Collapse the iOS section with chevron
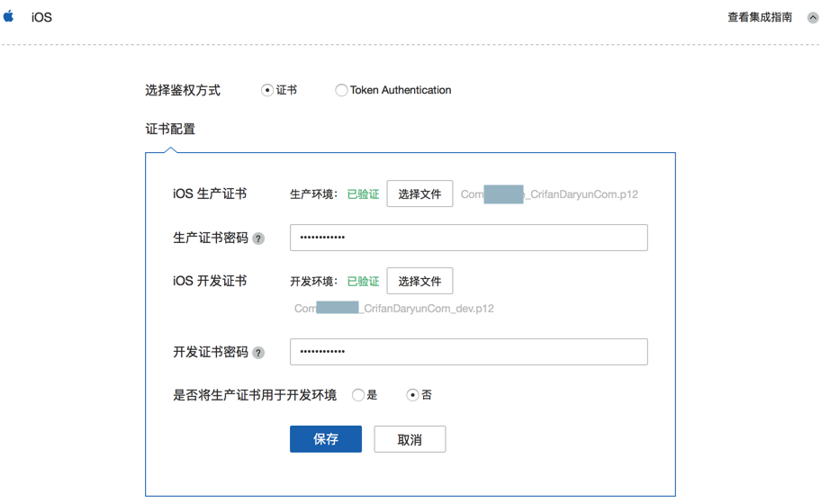Viewport: 830px width, 504px height. (813, 17)
